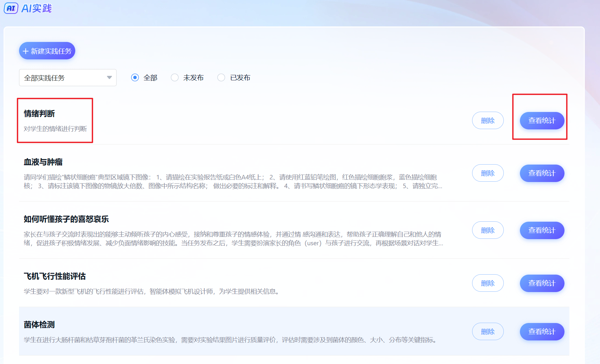Delete the 情绪判断 task

[x=488, y=120]
